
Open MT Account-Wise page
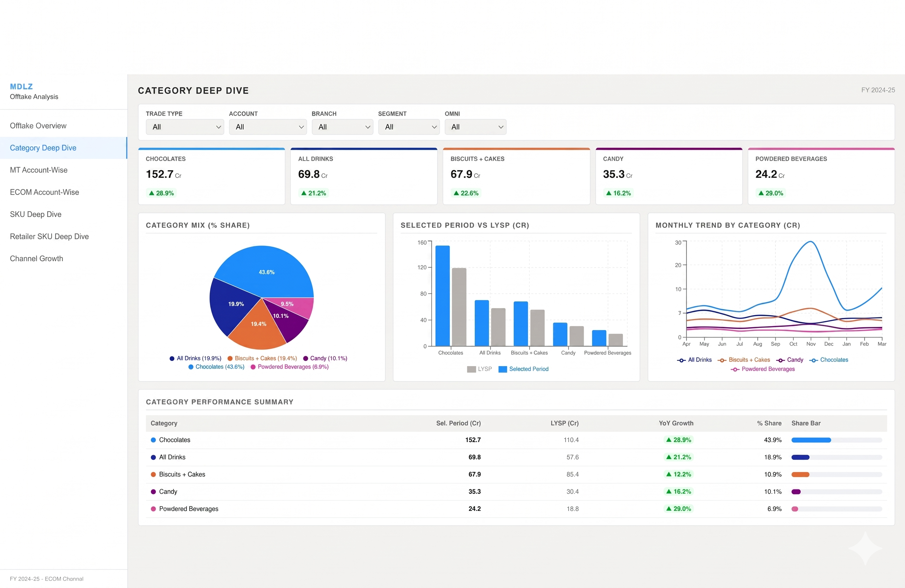coord(64,170)
